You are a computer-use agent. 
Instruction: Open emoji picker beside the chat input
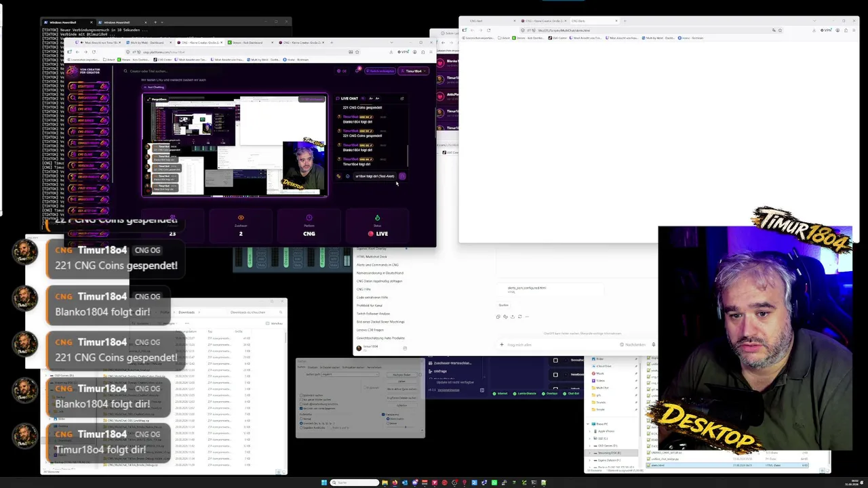coord(347,176)
